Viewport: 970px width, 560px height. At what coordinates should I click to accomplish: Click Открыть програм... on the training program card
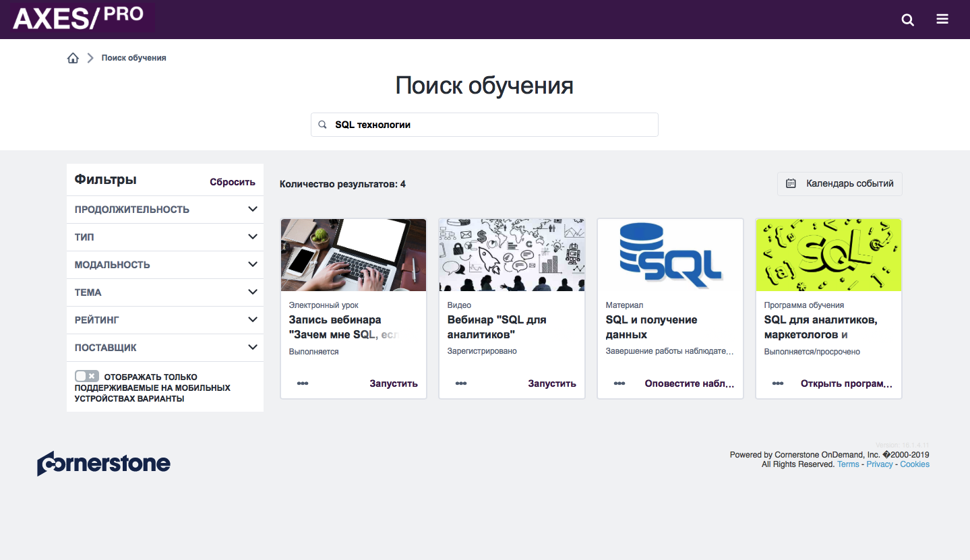point(847,383)
